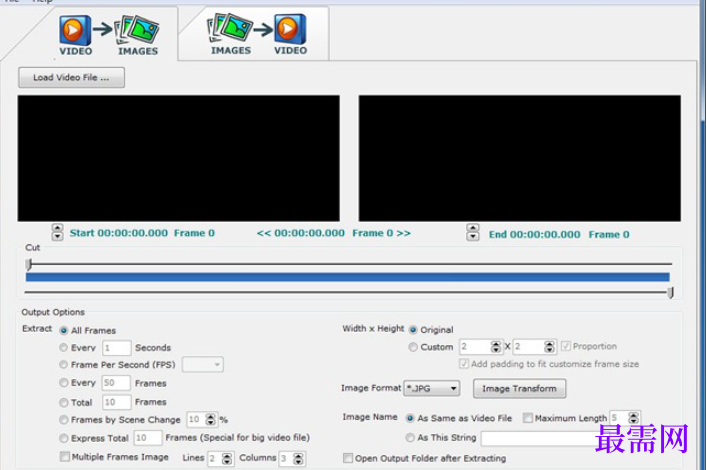Select Custom width x height option
The height and width of the screenshot is (470, 707).
tap(413, 347)
